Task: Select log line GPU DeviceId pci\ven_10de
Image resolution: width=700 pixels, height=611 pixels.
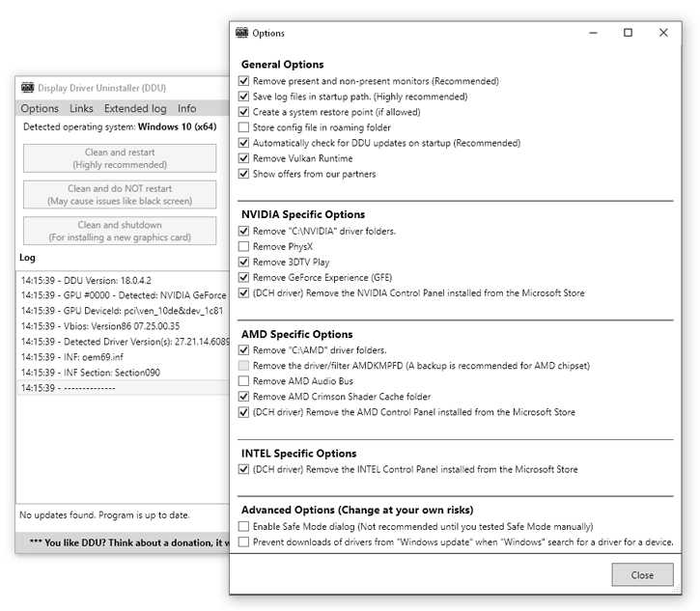Action: 124,311
